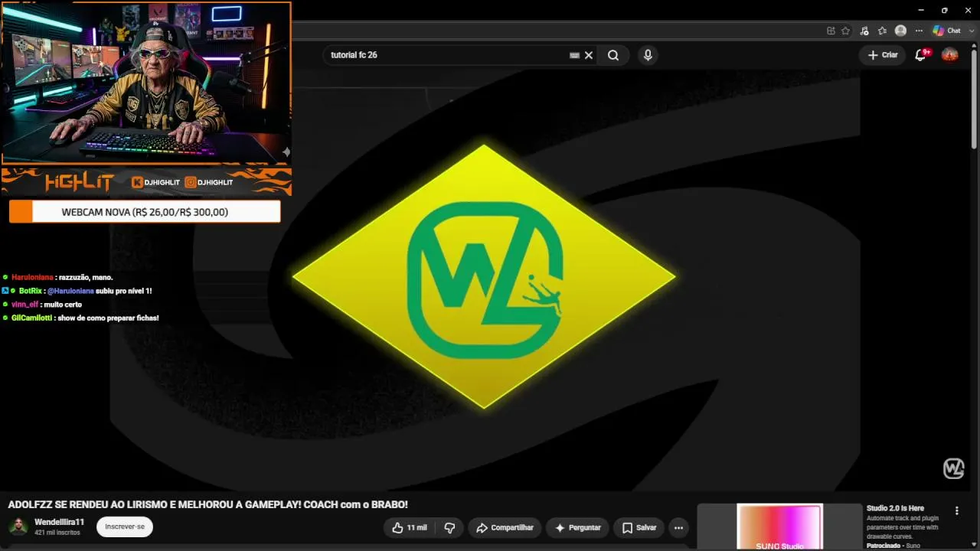Click the chat message 'razzuzão, mano.'
980x551 pixels.
tap(85, 277)
